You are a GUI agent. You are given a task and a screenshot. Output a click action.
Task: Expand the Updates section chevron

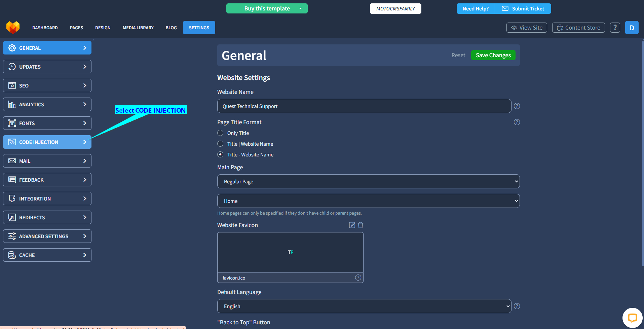click(85, 67)
